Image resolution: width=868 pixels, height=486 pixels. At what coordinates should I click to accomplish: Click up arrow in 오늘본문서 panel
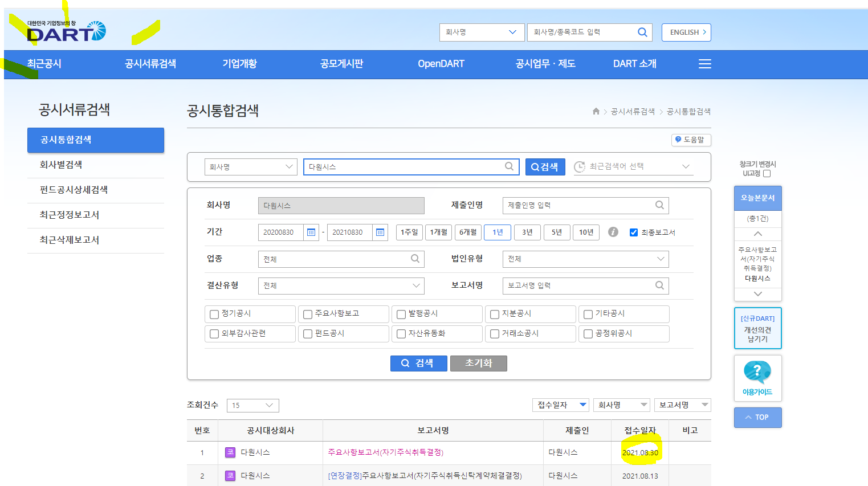coord(758,234)
